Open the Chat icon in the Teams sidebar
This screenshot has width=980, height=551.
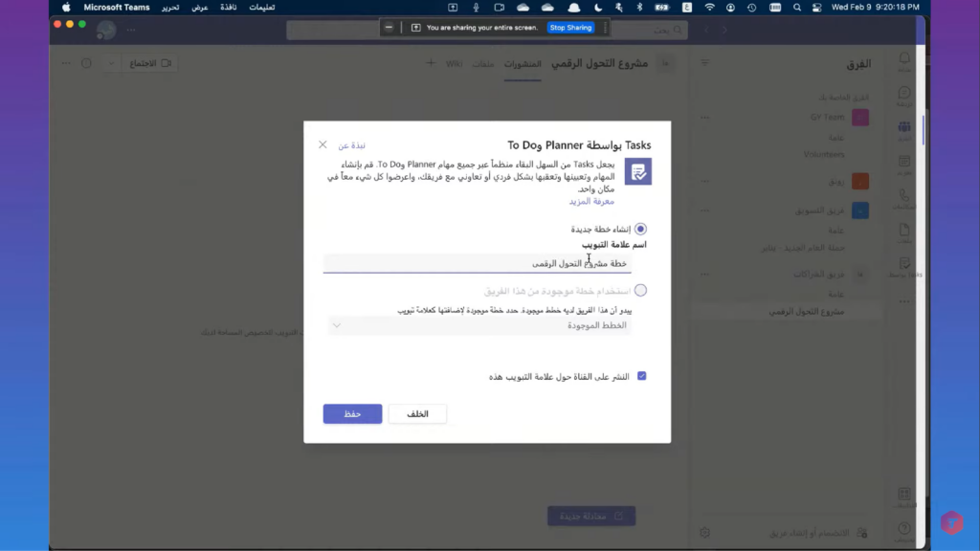pyautogui.click(x=904, y=93)
